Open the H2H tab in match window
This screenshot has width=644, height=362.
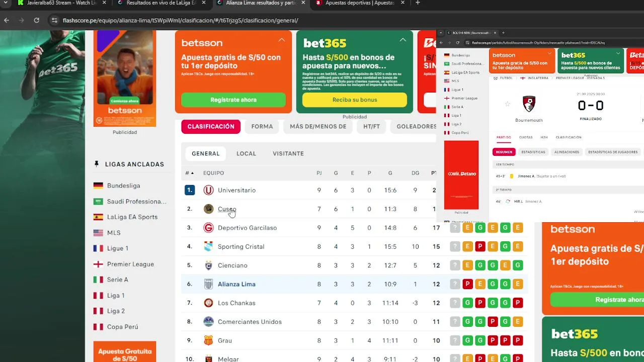click(x=544, y=137)
